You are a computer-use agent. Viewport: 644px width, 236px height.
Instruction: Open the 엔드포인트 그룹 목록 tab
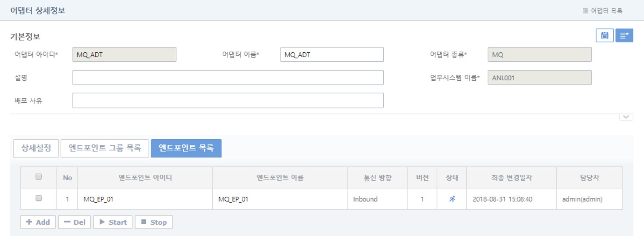(x=105, y=148)
